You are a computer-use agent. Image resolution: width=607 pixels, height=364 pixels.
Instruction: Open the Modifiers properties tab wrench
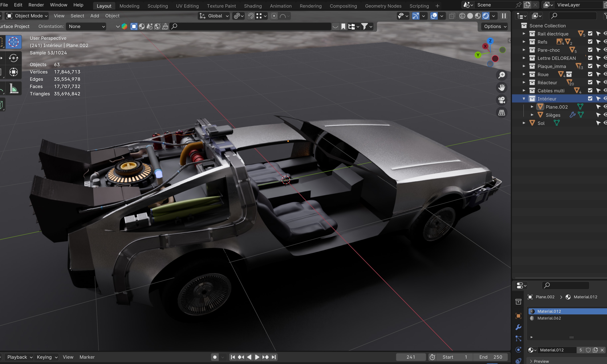518,327
